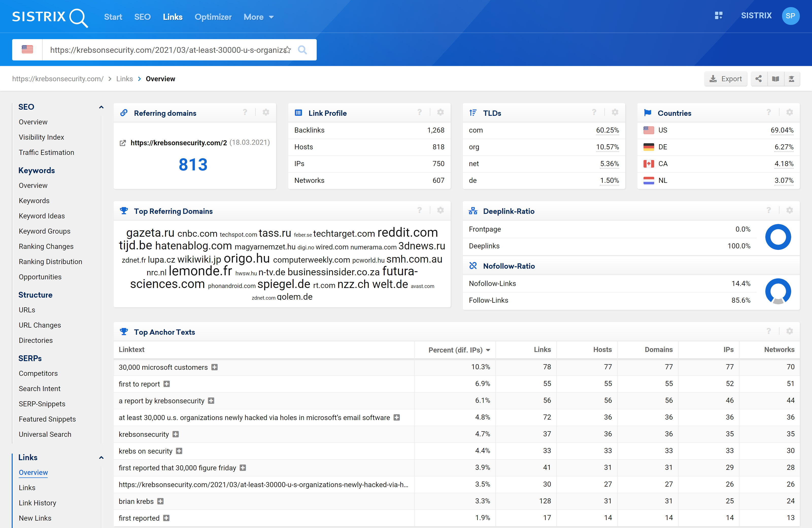Click the Deeplink-Ratio donut chart
Image resolution: width=812 pixels, height=528 pixels.
tap(778, 237)
